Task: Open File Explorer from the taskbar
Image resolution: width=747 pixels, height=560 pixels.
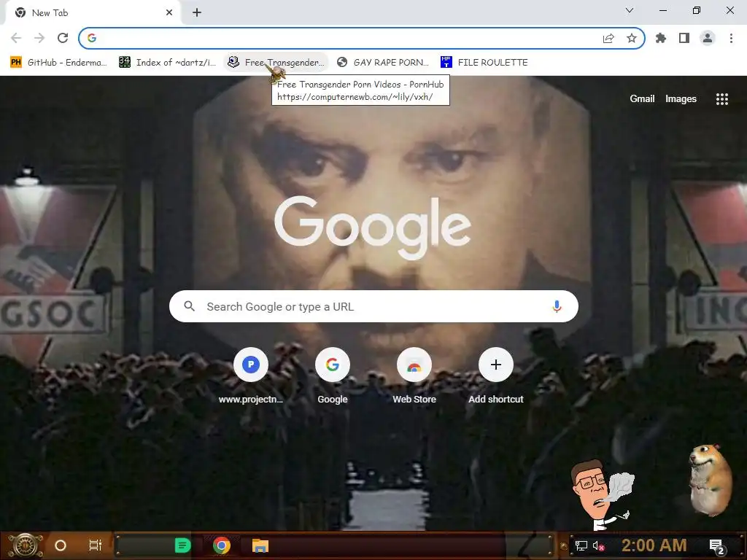Action: (260, 545)
